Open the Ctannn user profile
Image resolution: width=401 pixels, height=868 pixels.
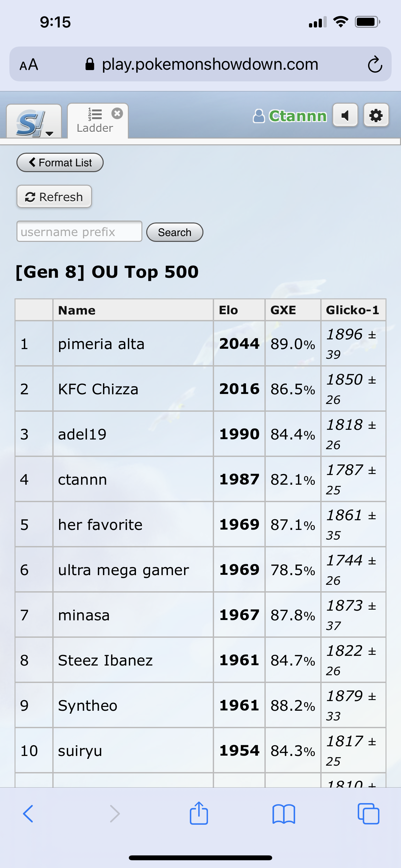pyautogui.click(x=290, y=116)
